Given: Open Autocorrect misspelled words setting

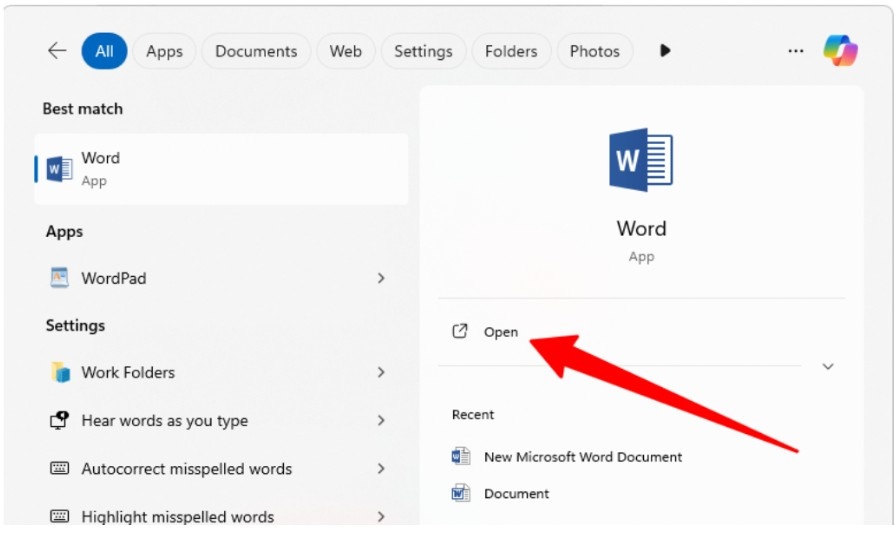Looking at the screenshot, I should pos(221,468).
